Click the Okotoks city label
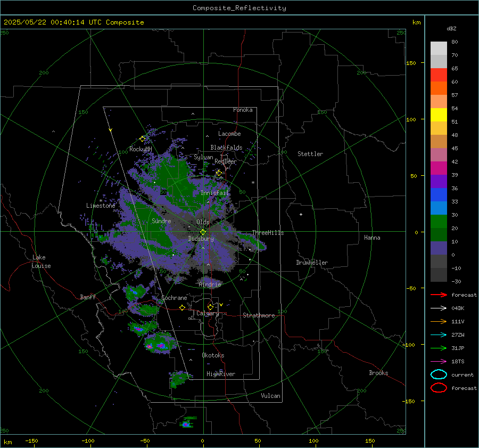The height and width of the screenshot is (448, 479). [213, 355]
